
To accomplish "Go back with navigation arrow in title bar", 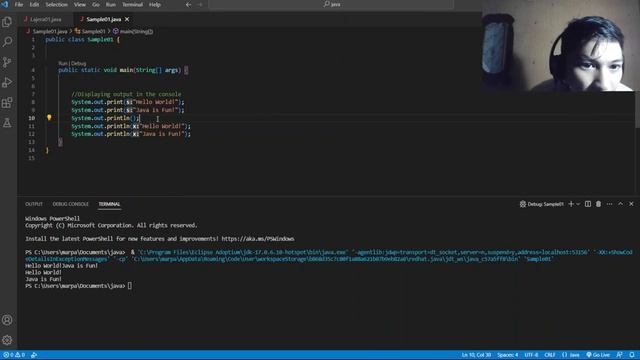I will pyautogui.click(x=188, y=4).
